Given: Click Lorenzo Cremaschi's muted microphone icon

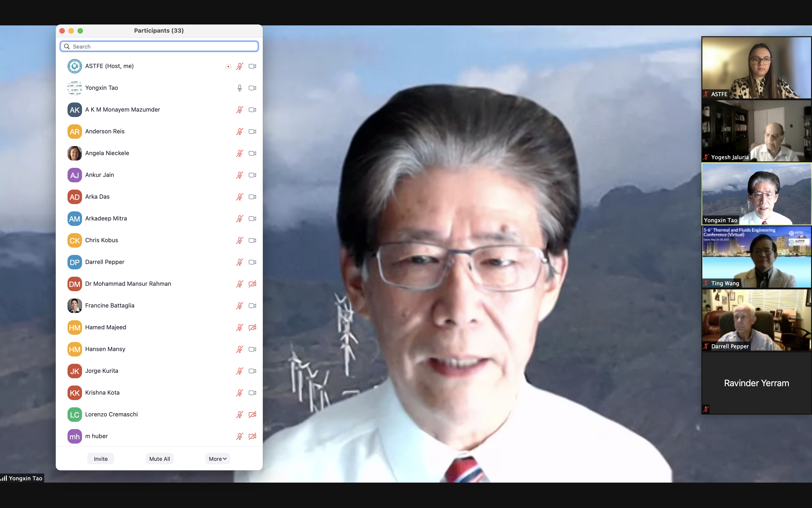Looking at the screenshot, I should 239,415.
